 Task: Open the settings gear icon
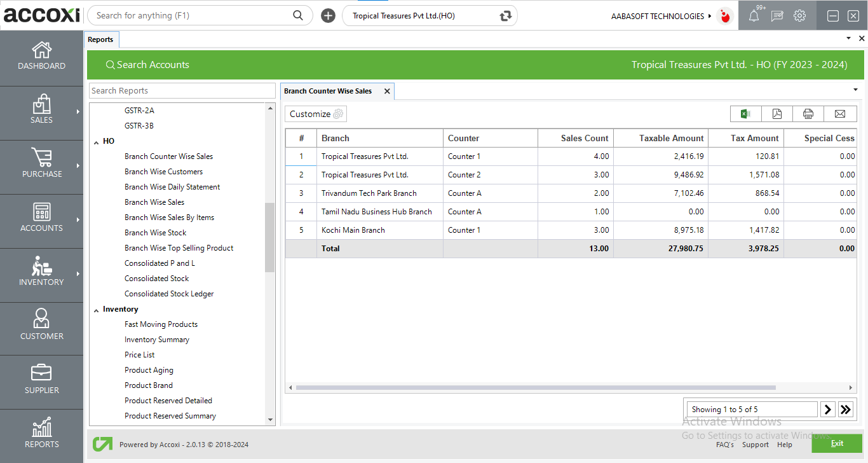(799, 16)
